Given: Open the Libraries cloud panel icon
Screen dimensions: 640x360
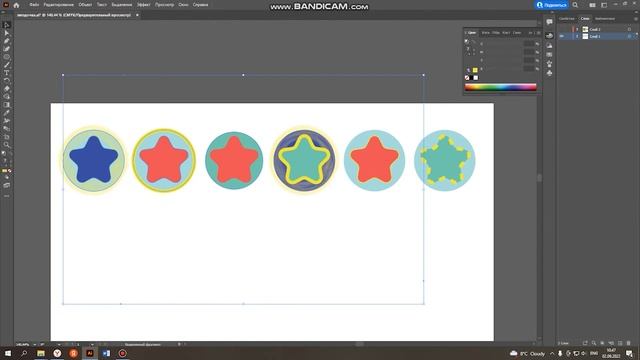Looking at the screenshot, I should point(549,36).
